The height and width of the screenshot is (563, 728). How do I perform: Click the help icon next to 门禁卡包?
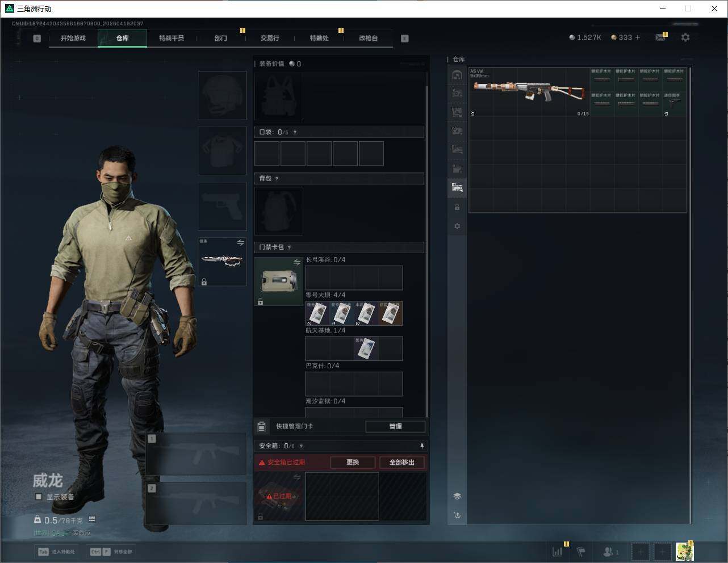290,247
